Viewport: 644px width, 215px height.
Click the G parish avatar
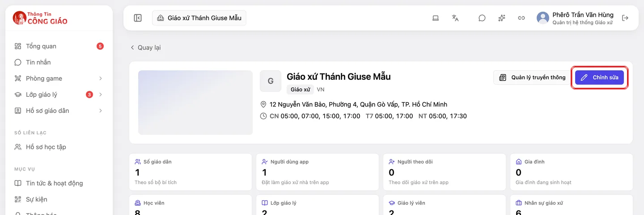point(271,81)
